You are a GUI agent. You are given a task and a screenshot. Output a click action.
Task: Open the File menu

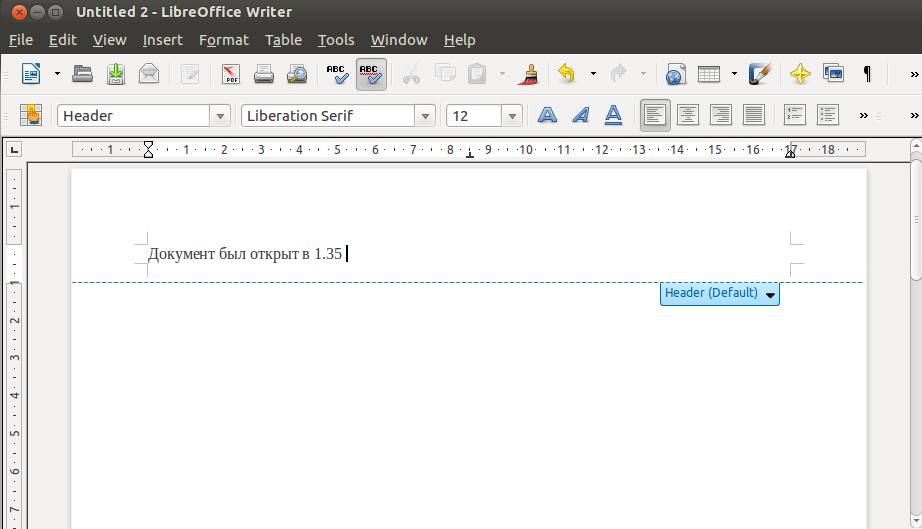coord(21,40)
